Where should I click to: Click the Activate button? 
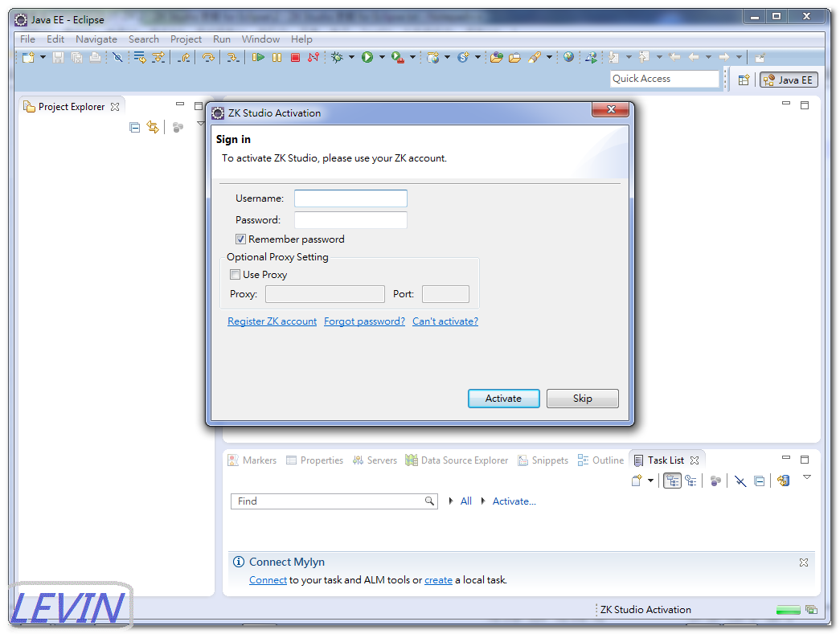coord(503,399)
